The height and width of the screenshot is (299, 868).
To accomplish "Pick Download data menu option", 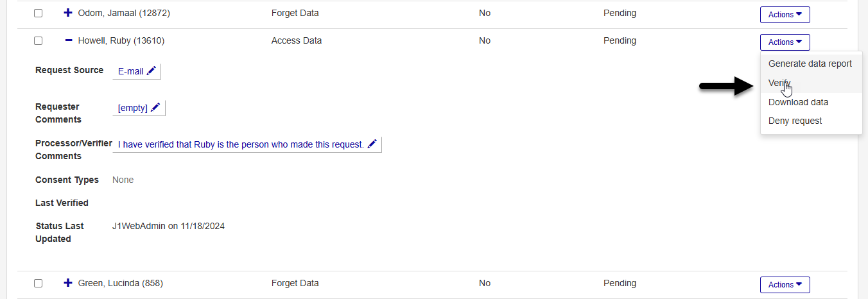I will (x=798, y=102).
